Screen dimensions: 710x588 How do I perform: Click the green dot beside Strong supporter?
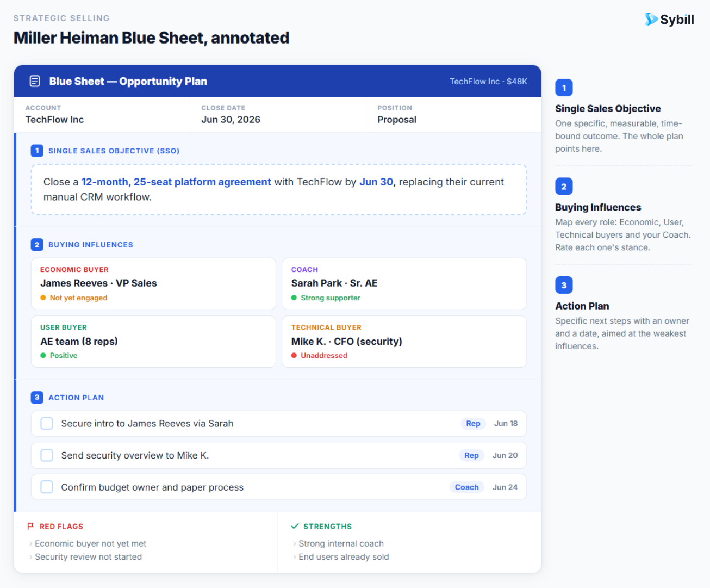pyautogui.click(x=294, y=298)
